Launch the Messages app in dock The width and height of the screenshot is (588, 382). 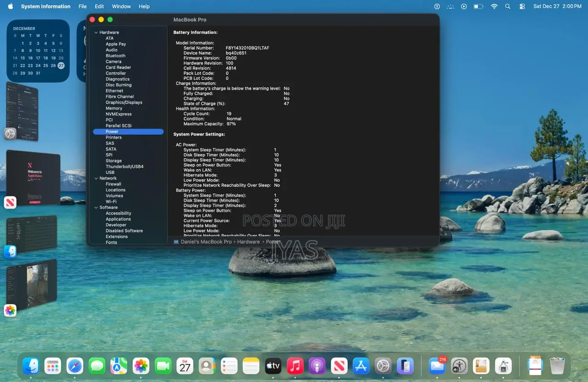pos(97,366)
